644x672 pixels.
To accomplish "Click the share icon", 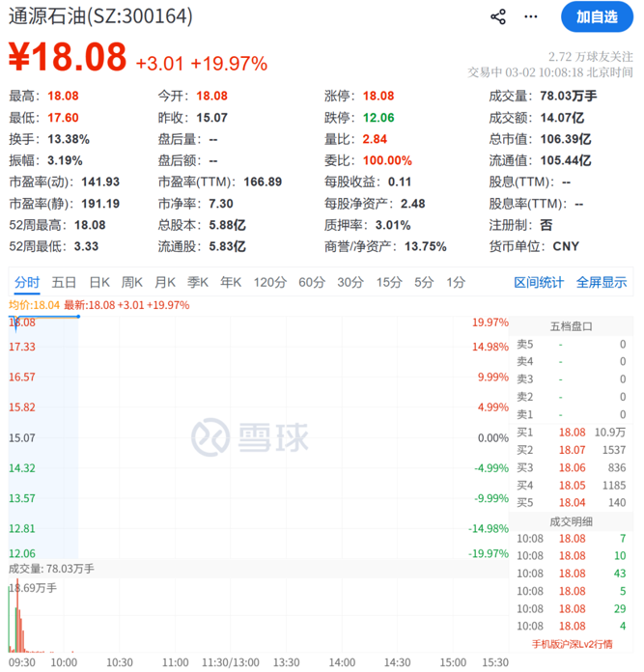I will pyautogui.click(x=499, y=16).
